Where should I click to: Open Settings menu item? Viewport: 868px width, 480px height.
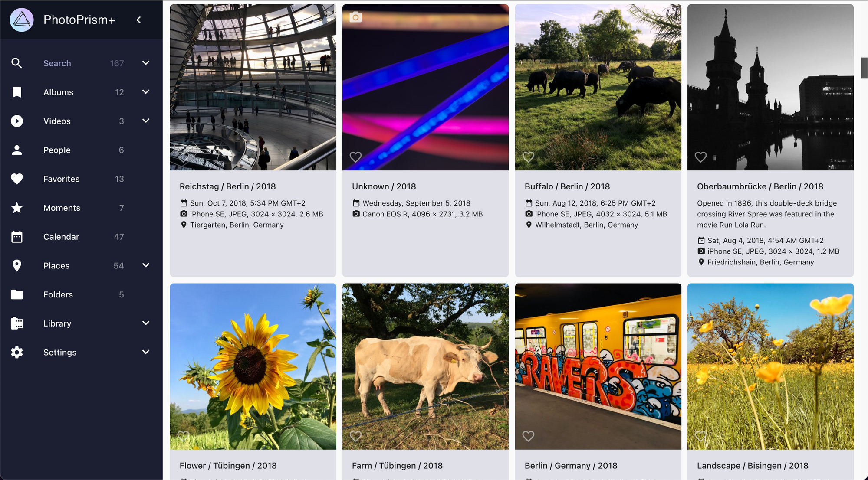(60, 352)
